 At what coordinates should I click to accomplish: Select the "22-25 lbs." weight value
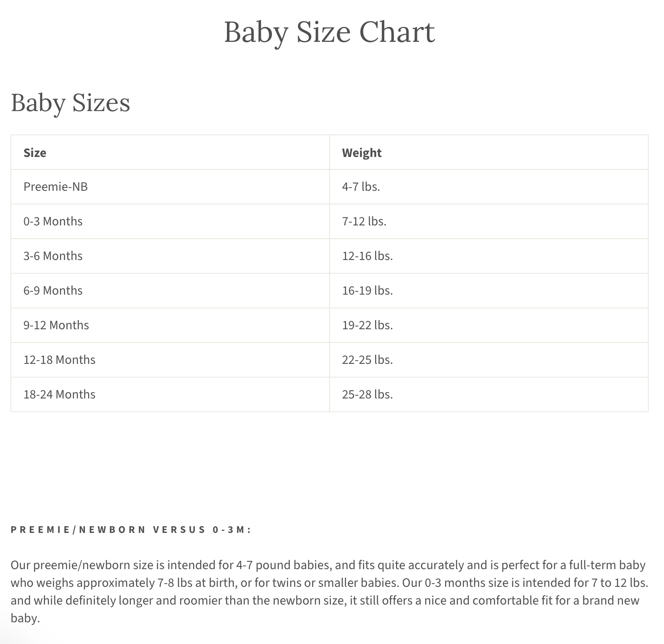point(367,360)
